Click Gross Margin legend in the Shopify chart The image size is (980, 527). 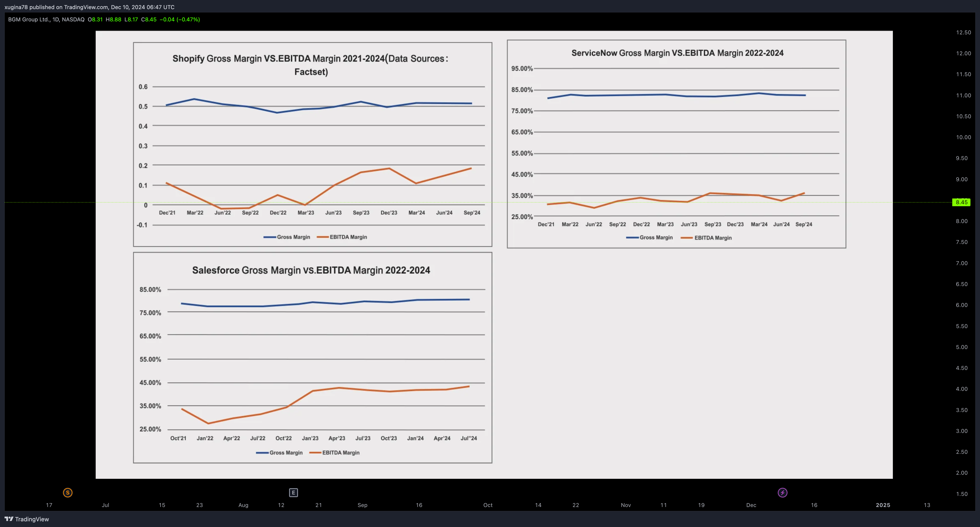pyautogui.click(x=287, y=237)
